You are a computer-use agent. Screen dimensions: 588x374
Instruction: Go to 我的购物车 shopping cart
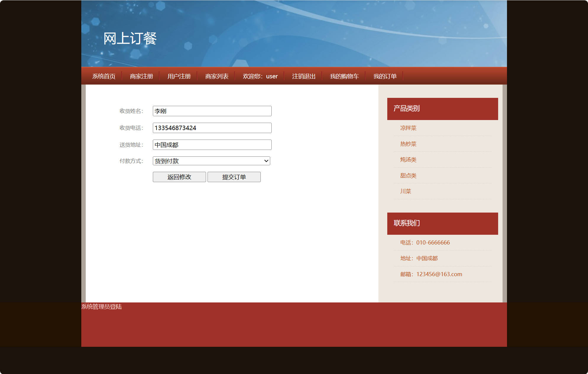click(344, 76)
